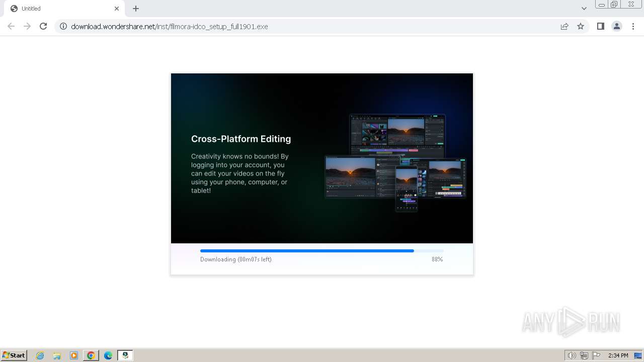Switch to the Untitled tab
Image resolution: width=644 pixels, height=362 pixels.
(65, 9)
